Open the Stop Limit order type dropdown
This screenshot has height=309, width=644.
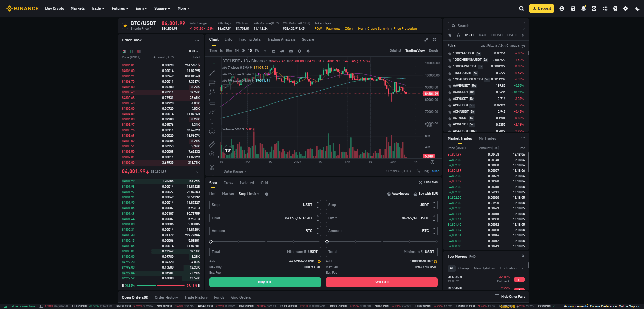249,194
